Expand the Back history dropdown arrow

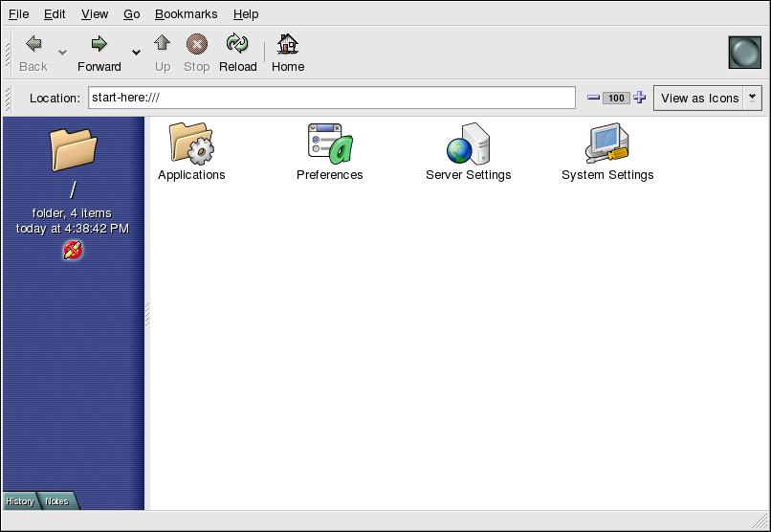coord(63,52)
